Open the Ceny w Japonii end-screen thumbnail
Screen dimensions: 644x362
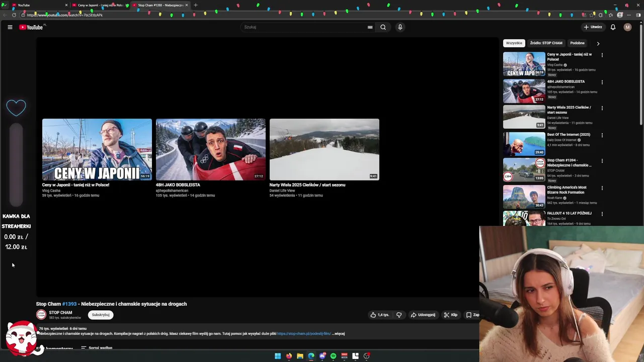[x=97, y=149]
